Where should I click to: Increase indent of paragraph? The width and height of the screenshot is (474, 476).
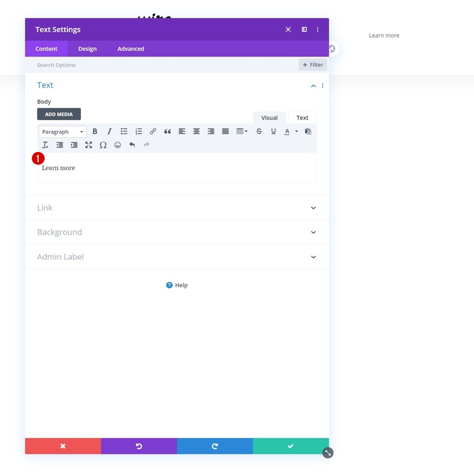(74, 145)
